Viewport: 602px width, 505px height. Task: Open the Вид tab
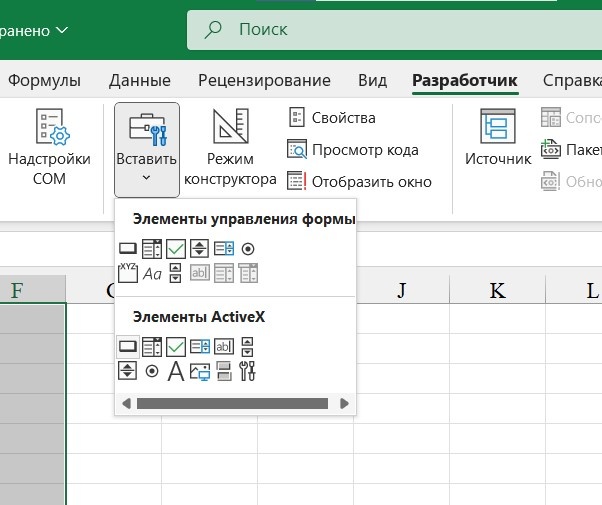tap(372, 81)
